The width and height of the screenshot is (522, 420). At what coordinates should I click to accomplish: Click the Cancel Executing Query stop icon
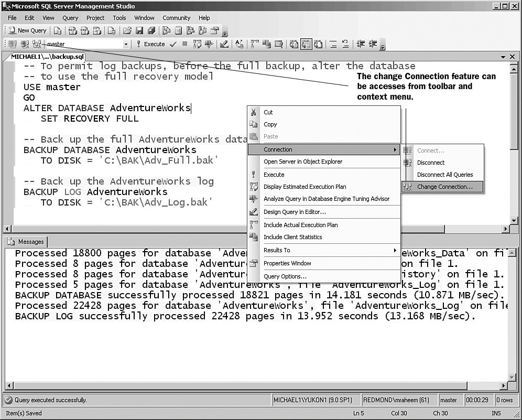(185, 44)
